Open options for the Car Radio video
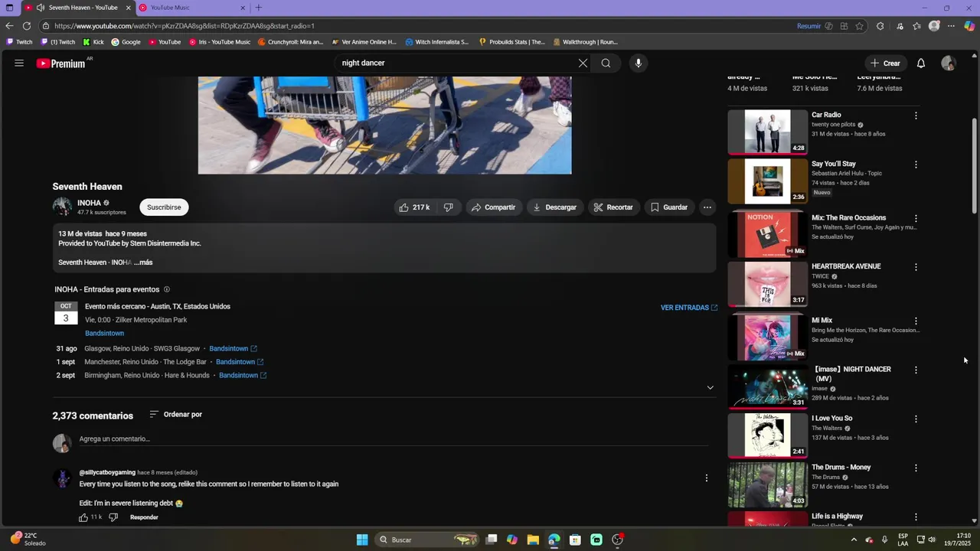Screen dimensions: 980x551 916,116
